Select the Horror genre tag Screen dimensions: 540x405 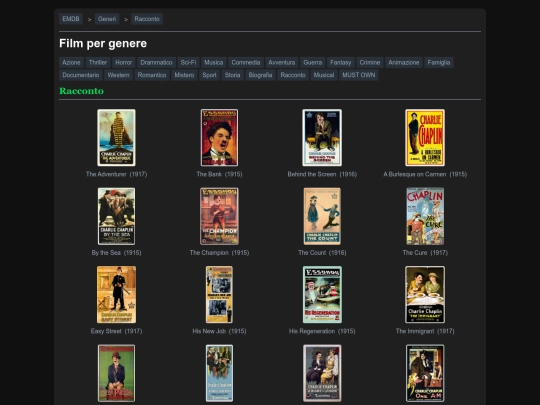click(x=124, y=62)
